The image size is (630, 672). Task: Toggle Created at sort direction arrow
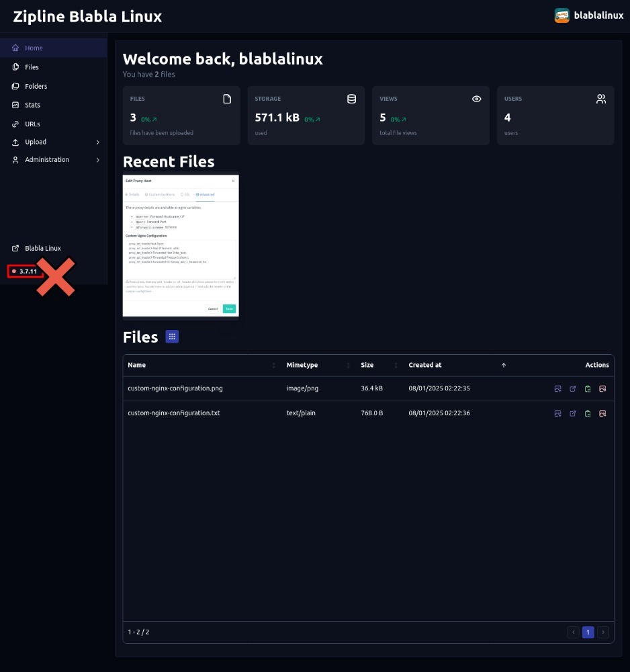pos(504,365)
